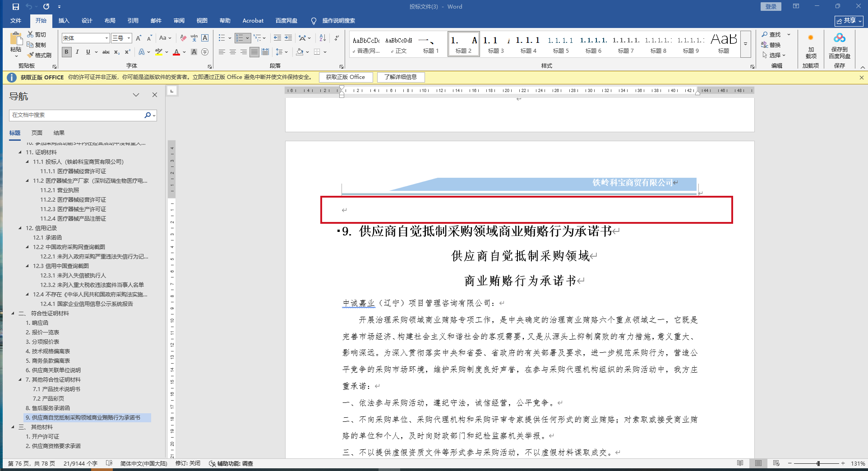The image size is (868, 471).
Task: Click the 了解详细信息 button
Action: (x=401, y=77)
